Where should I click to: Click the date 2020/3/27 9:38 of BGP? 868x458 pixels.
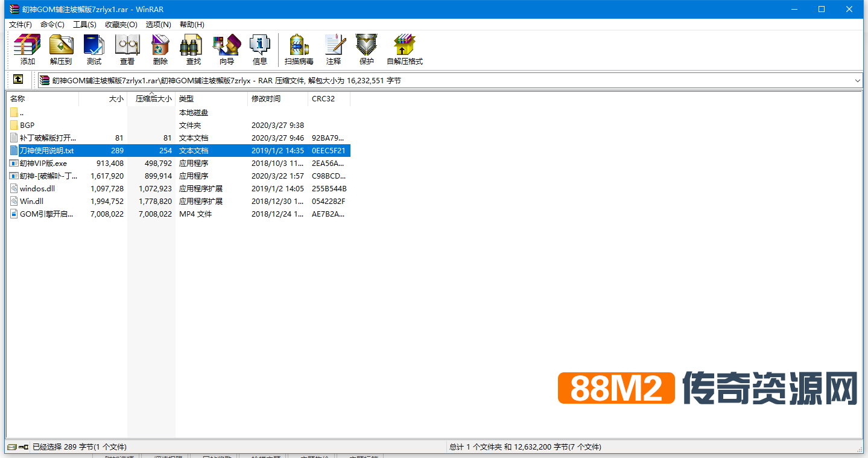pos(277,125)
